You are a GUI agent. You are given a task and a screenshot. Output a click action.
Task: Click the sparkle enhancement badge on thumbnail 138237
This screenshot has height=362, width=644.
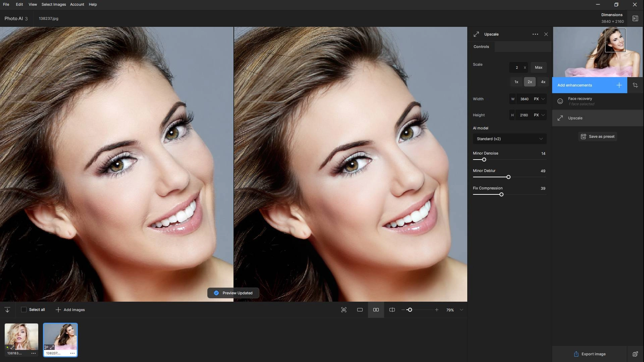[46, 347]
